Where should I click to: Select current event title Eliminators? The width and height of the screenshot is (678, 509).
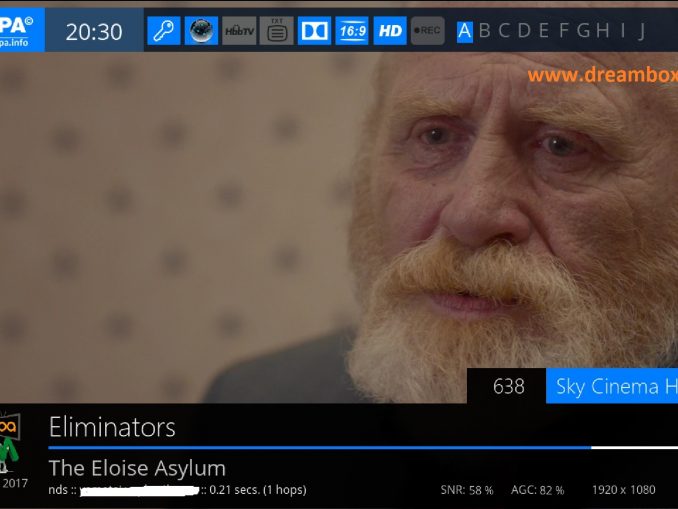[x=112, y=427]
